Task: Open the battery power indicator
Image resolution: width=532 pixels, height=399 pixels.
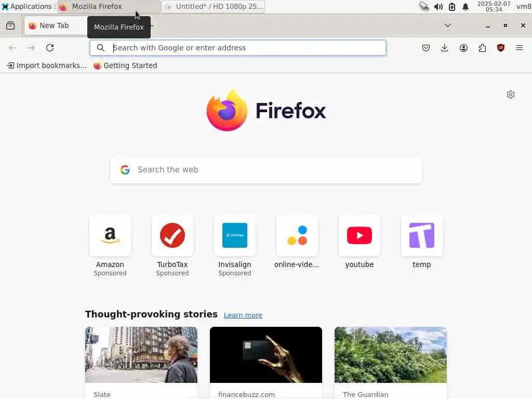Action: [452, 7]
